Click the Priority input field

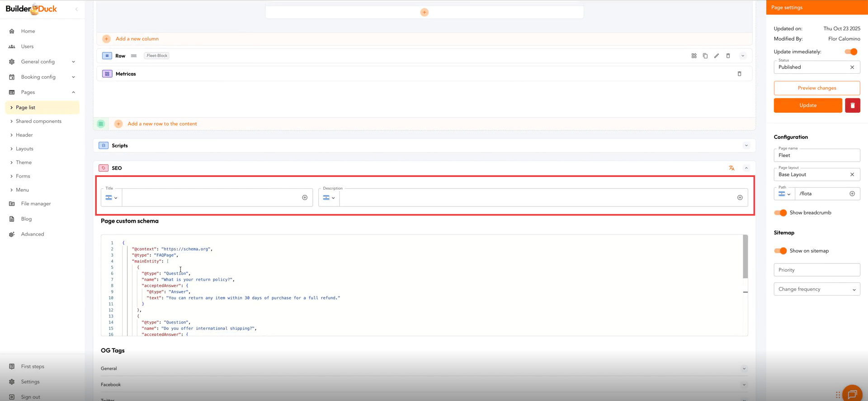pyautogui.click(x=816, y=270)
